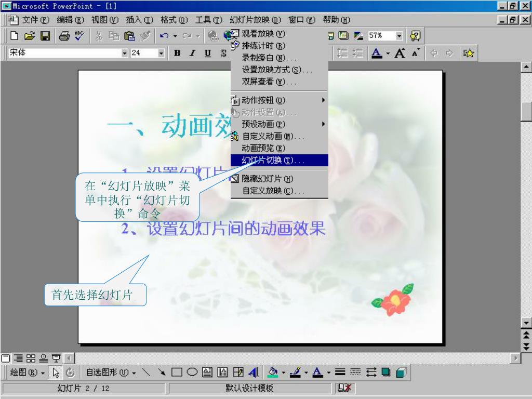Insert a horizontal text box
The height and width of the screenshot is (399, 532).
click(x=207, y=372)
